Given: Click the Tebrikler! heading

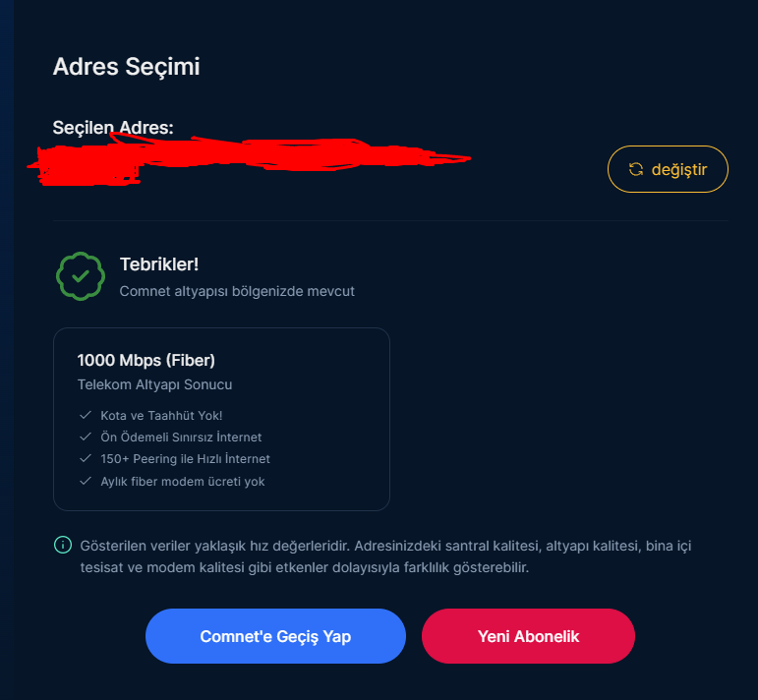Looking at the screenshot, I should coord(159,264).
